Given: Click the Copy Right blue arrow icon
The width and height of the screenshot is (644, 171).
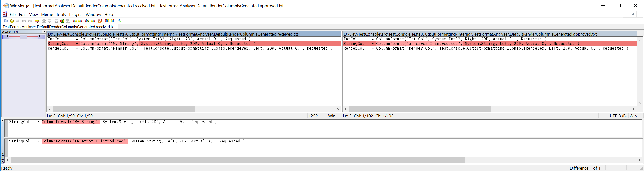Looking at the screenshot, I should tap(74, 21).
